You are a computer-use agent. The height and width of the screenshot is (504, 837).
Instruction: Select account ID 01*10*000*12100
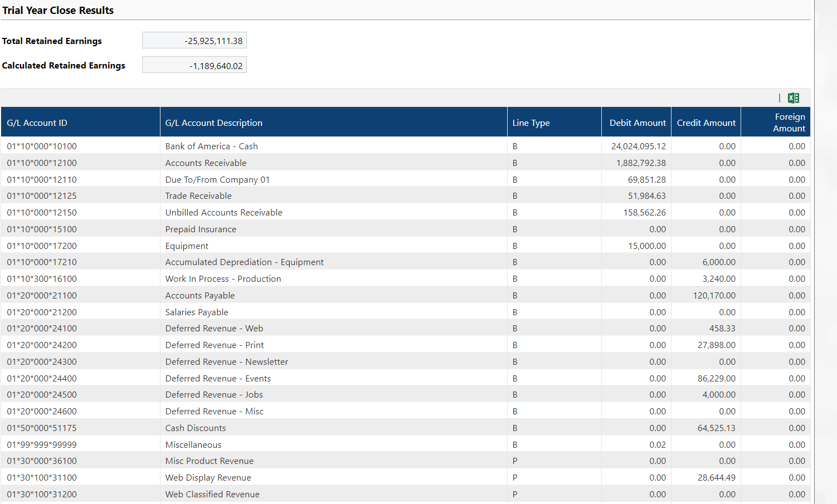click(42, 163)
